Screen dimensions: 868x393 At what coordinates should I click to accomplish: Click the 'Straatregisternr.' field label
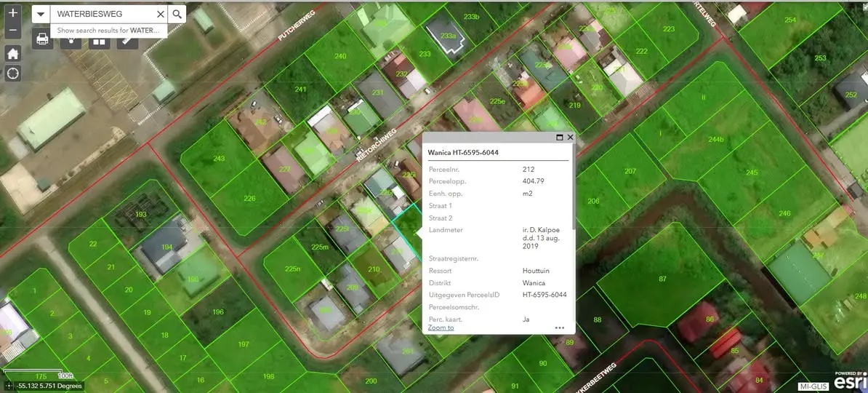click(454, 259)
